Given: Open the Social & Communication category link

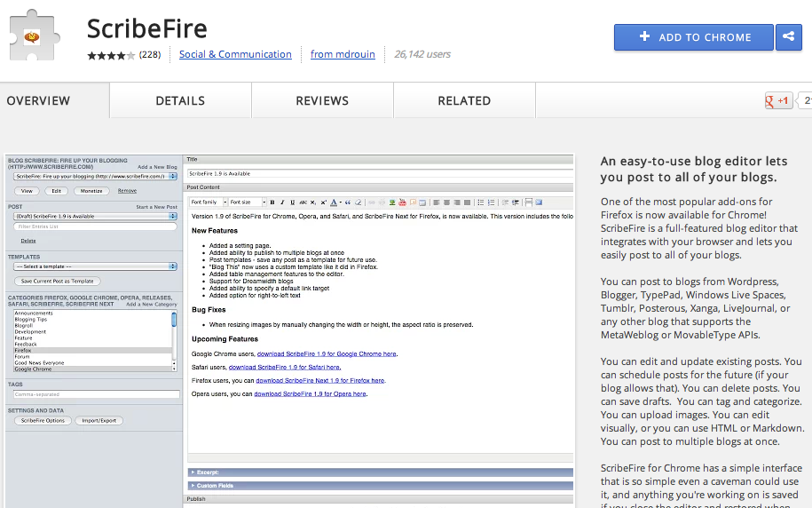Looking at the screenshot, I should pyautogui.click(x=235, y=54).
